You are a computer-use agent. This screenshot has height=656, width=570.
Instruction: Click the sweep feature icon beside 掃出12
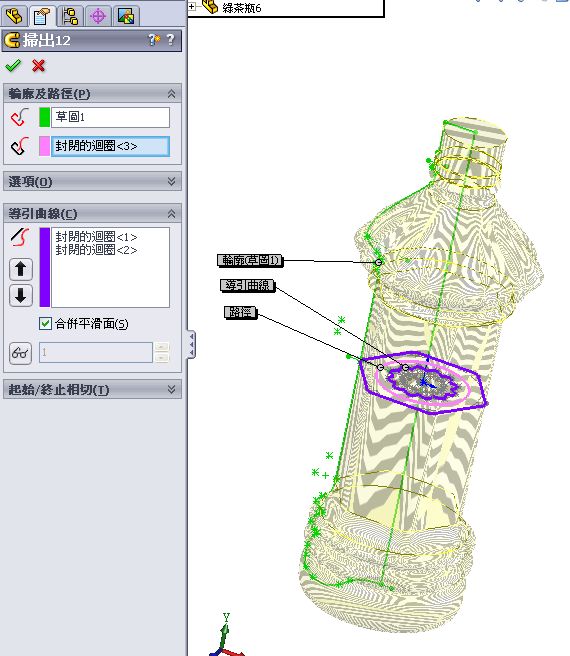(x=12, y=40)
